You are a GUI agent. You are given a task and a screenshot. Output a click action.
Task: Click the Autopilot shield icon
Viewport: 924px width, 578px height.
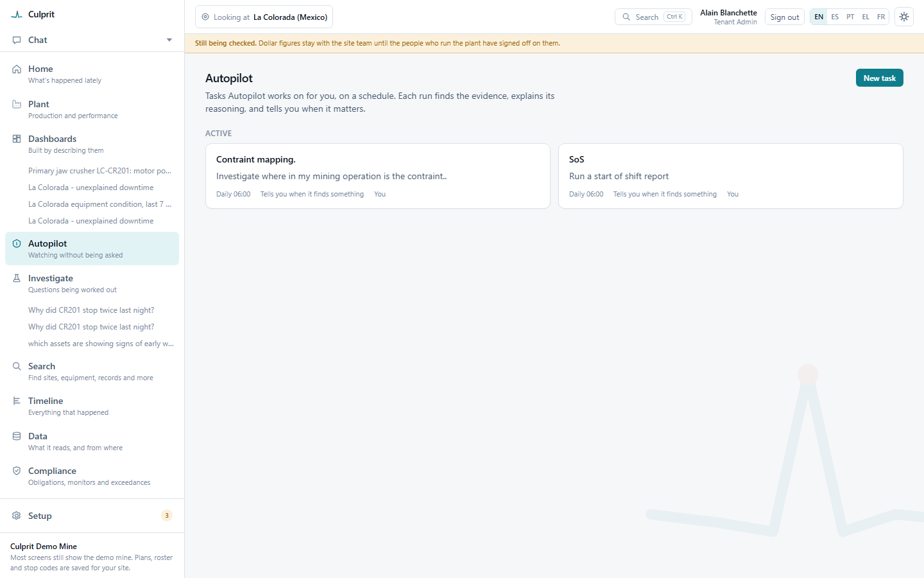pos(17,243)
